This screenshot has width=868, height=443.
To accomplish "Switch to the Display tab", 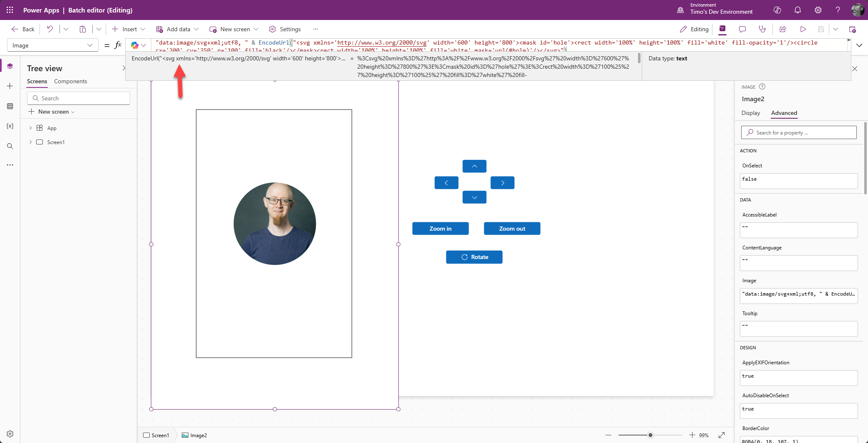I will click(x=750, y=113).
